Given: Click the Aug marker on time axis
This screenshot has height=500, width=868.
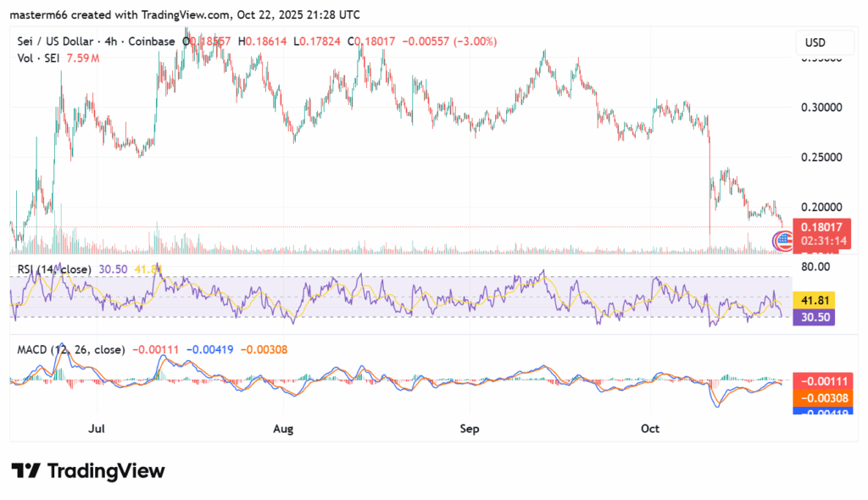Looking at the screenshot, I should (x=284, y=429).
